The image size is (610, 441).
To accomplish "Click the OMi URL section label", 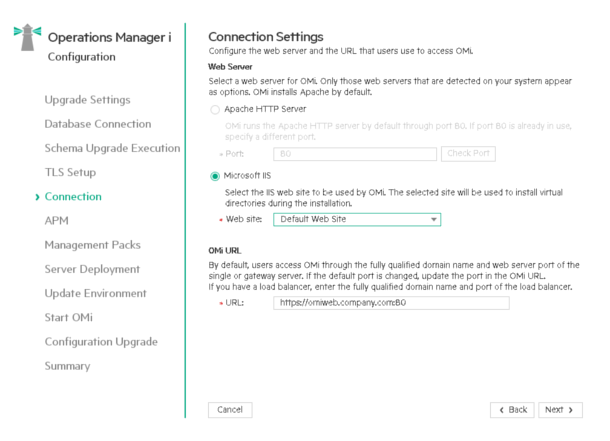I will point(225,251).
